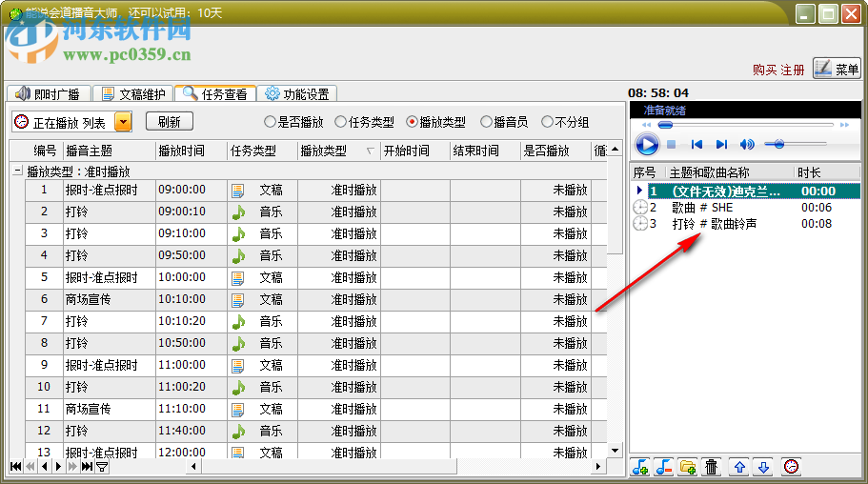Switch to the 即时广播 tab

(x=48, y=93)
